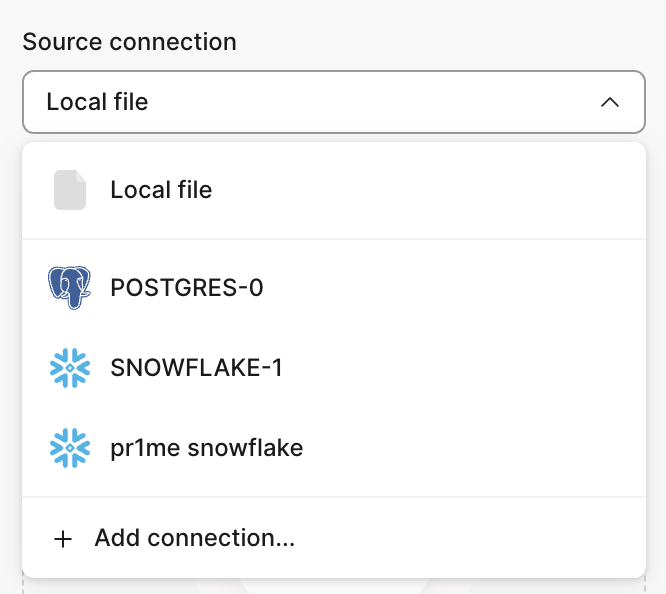Click the POSTGRES-0 text label
This screenshot has width=666, height=594.
coord(187,288)
